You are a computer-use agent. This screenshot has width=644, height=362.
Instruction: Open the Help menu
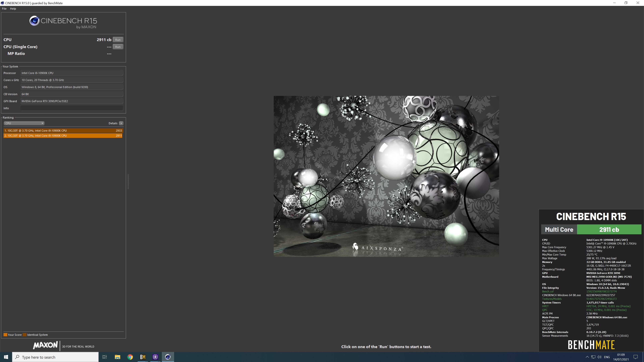[13, 9]
